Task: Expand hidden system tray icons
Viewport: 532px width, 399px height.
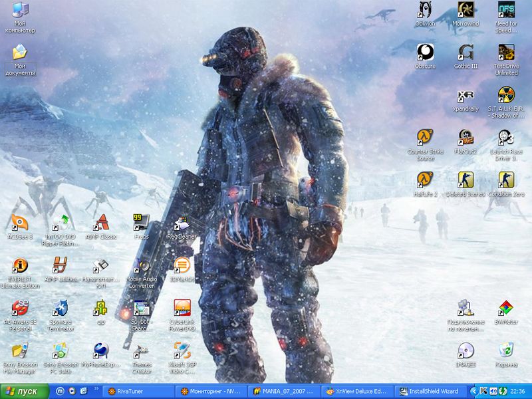Action: point(474,392)
